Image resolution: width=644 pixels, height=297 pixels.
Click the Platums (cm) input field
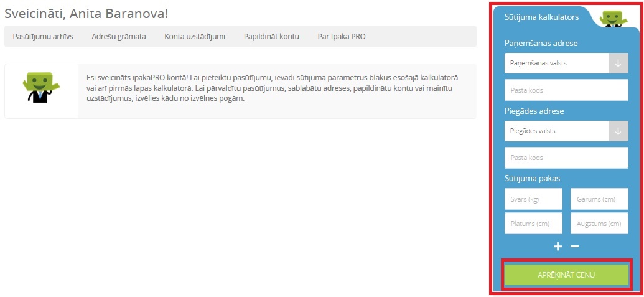533,223
